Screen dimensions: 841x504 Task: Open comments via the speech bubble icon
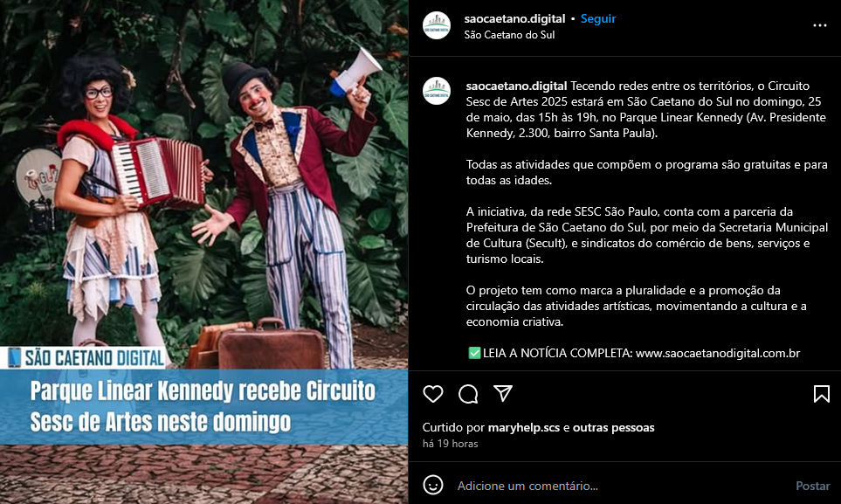[x=468, y=393]
